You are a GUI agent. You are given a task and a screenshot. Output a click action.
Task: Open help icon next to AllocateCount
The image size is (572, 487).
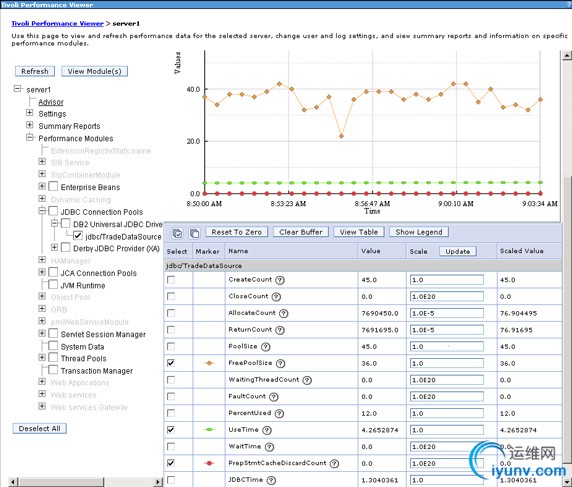(x=283, y=313)
